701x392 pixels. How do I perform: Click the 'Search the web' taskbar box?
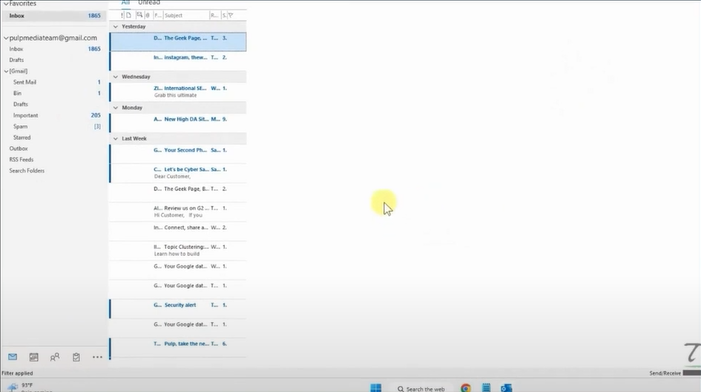(421, 388)
